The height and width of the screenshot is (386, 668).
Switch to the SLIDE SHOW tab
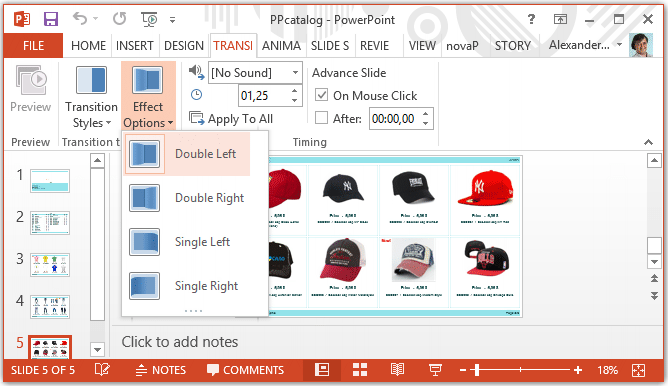[x=330, y=46]
